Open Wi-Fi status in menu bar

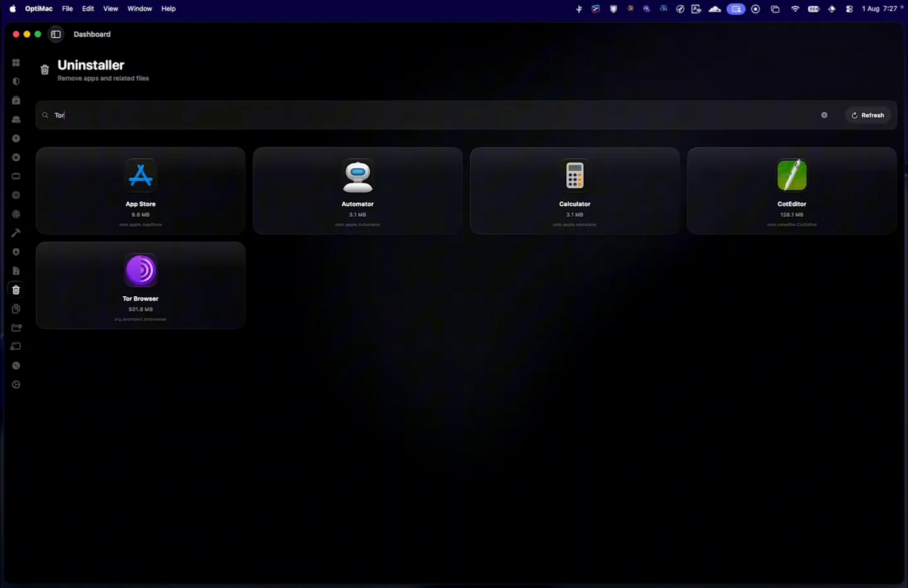[795, 9]
